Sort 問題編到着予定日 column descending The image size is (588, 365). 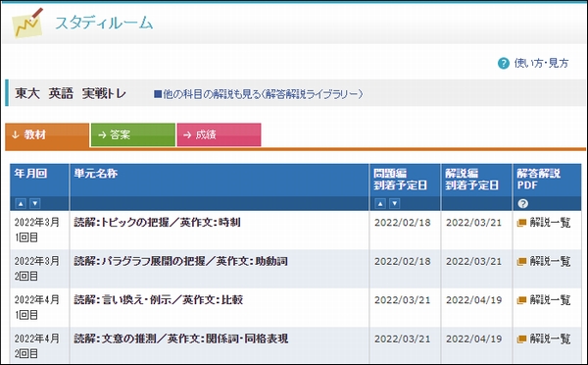point(395,203)
